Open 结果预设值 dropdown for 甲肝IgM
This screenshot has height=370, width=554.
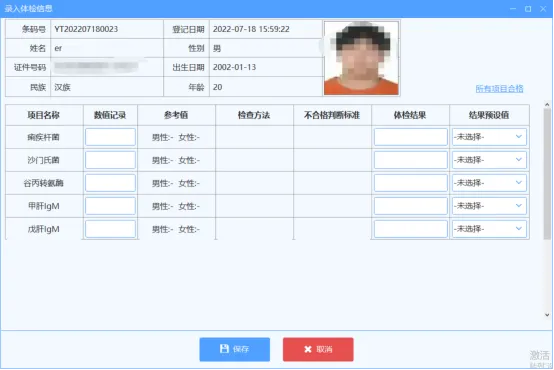[x=489, y=206]
